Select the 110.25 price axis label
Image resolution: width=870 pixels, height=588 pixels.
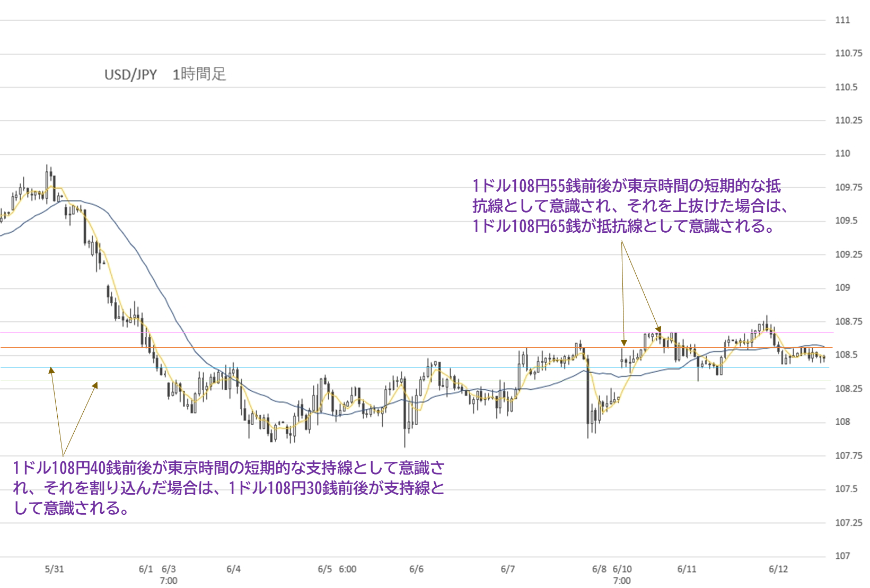point(849,120)
